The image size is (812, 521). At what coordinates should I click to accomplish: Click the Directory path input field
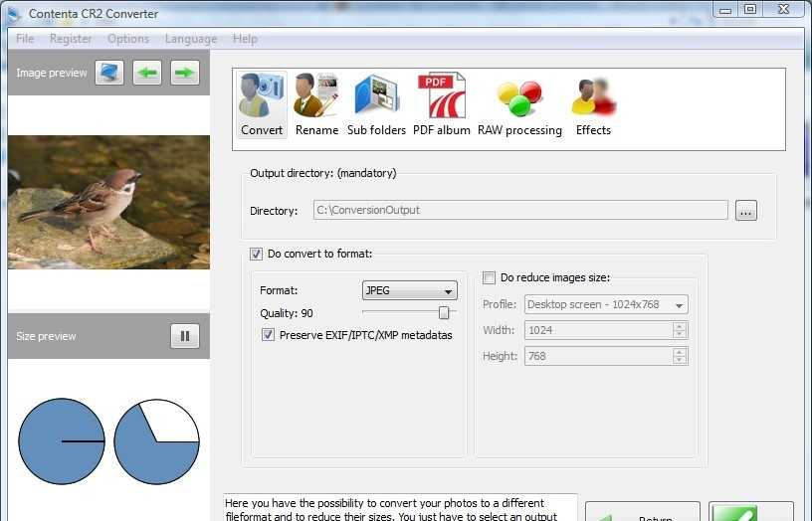520,210
